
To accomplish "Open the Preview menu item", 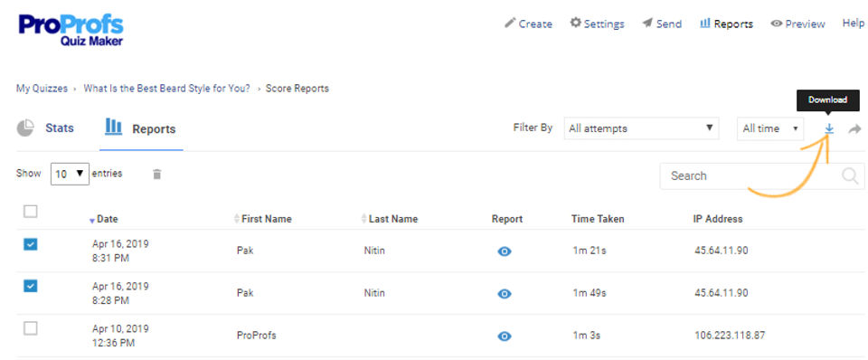I will click(797, 24).
